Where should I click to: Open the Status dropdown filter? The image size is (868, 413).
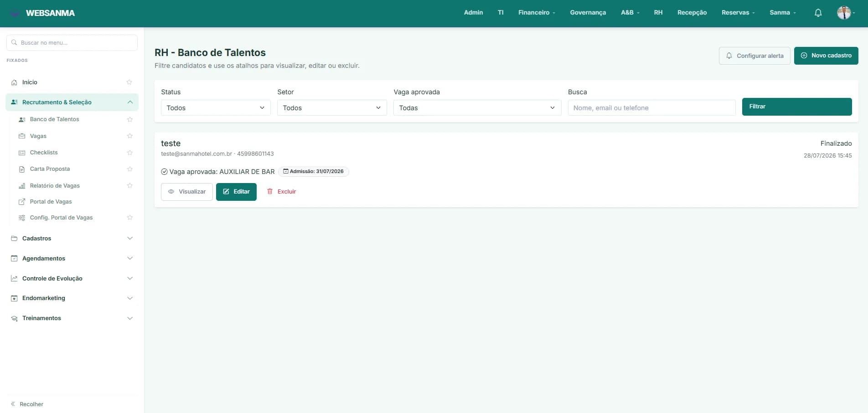click(x=216, y=108)
